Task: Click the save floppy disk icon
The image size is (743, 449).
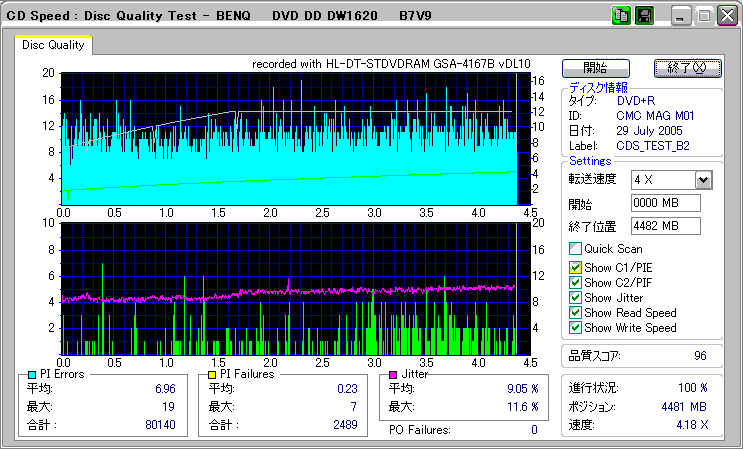Action: point(644,16)
